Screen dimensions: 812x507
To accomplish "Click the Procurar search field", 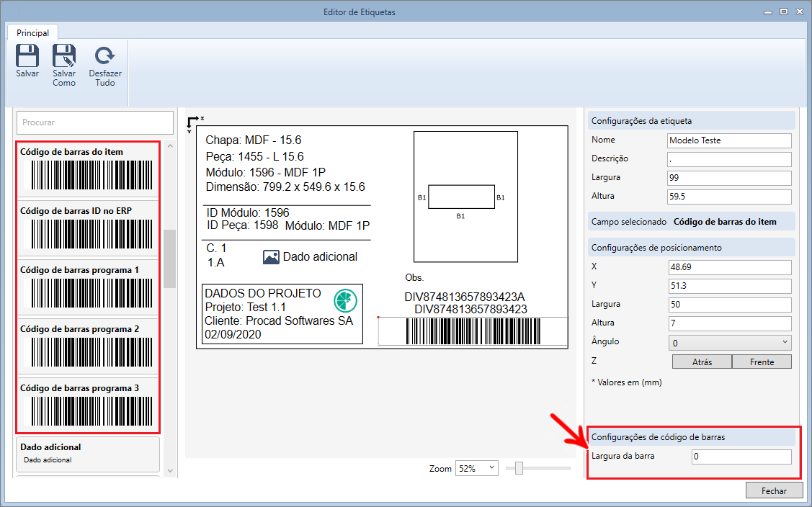I will (95, 122).
